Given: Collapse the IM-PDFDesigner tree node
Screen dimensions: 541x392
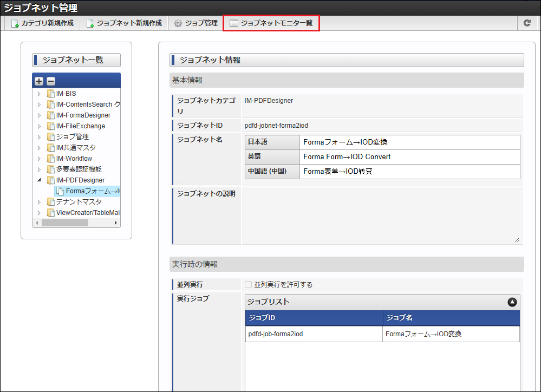Looking at the screenshot, I should (x=39, y=180).
